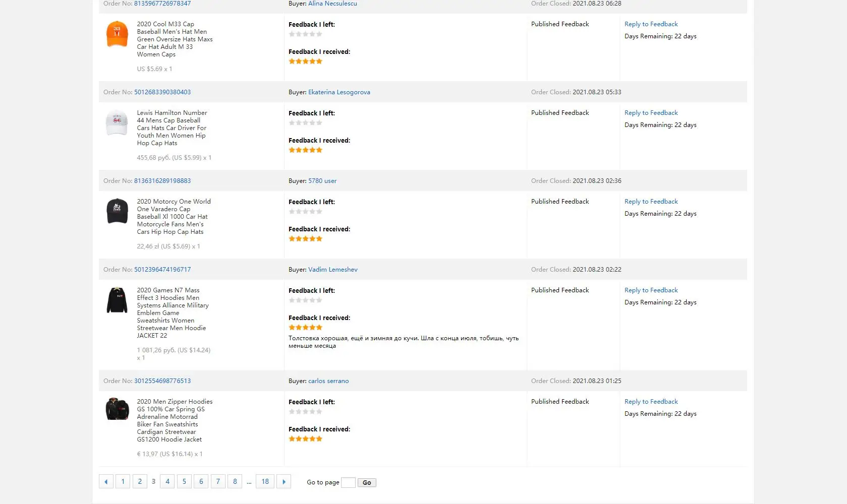Viewport: 847px width, 504px height.
Task: Open the white Lewis Hamilton cap thumbnail
Action: (117, 122)
